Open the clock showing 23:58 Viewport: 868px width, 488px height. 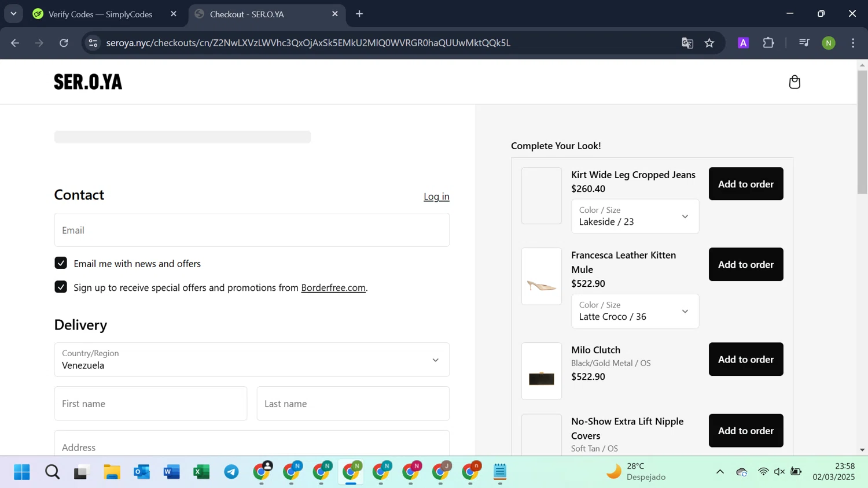pos(833,472)
